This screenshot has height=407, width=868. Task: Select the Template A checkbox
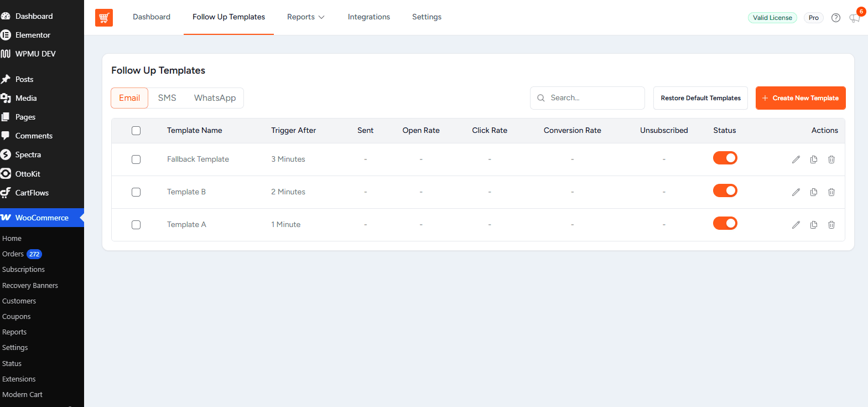click(136, 225)
